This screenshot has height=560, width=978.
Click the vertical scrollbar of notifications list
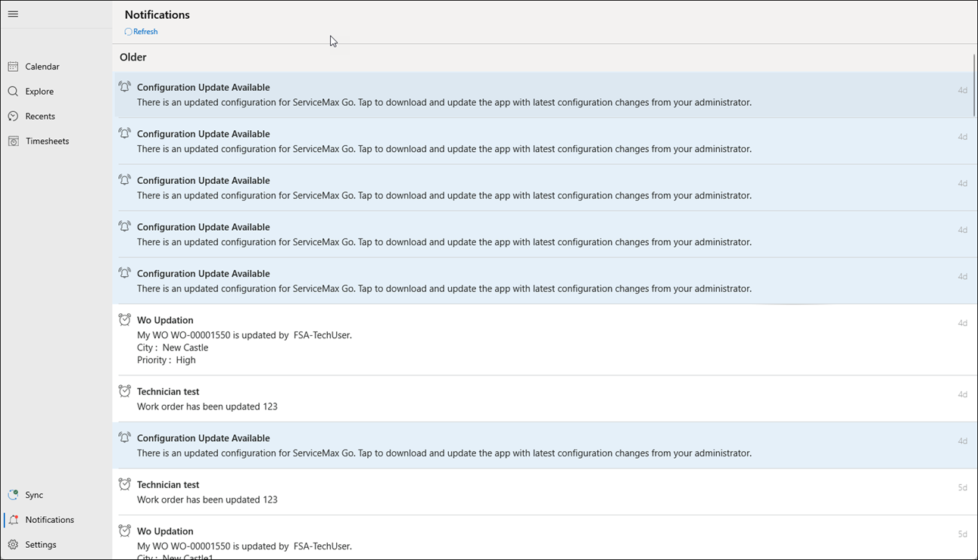[974, 86]
